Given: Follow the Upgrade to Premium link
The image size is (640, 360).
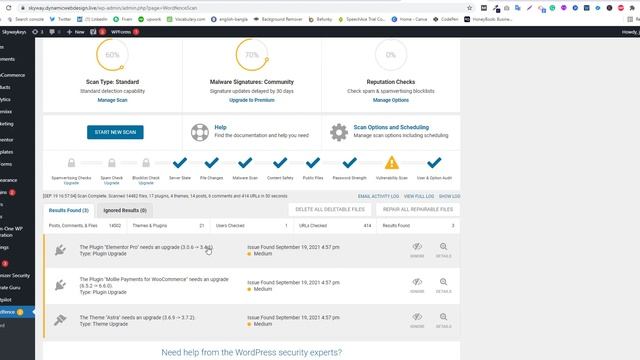Looking at the screenshot, I should [x=252, y=100].
